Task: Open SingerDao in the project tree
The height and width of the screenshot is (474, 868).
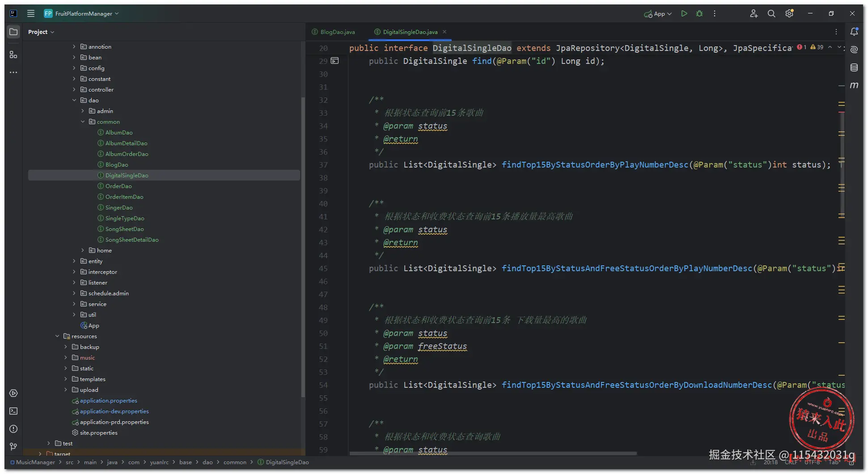Action: click(x=119, y=207)
